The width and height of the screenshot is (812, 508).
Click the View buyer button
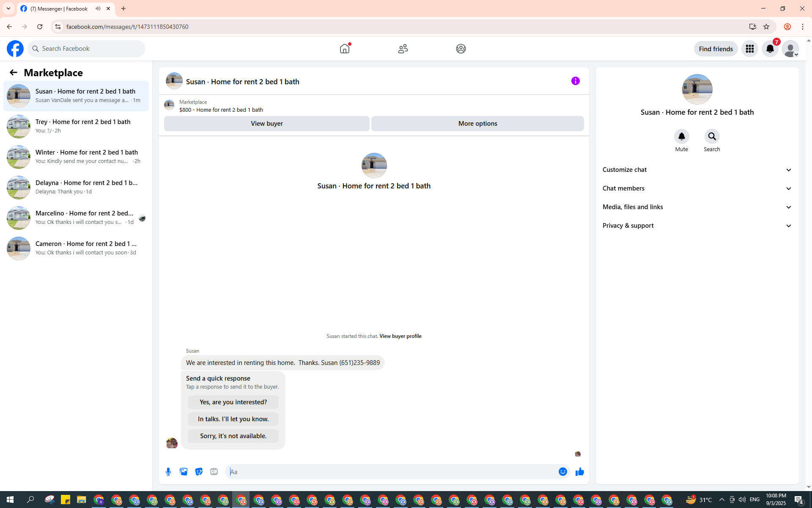(267, 124)
